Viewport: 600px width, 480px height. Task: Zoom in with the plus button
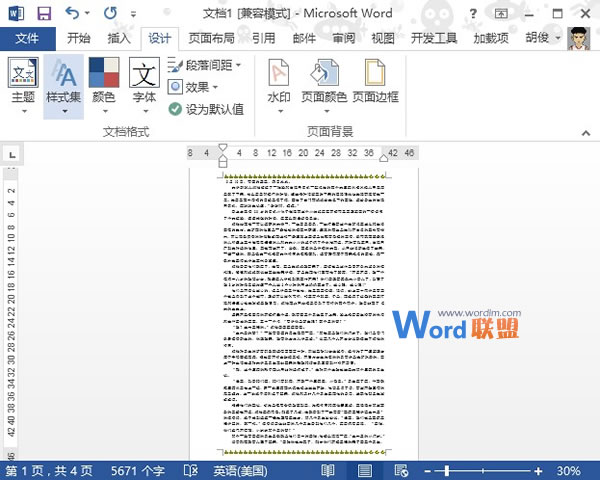[x=538, y=471]
